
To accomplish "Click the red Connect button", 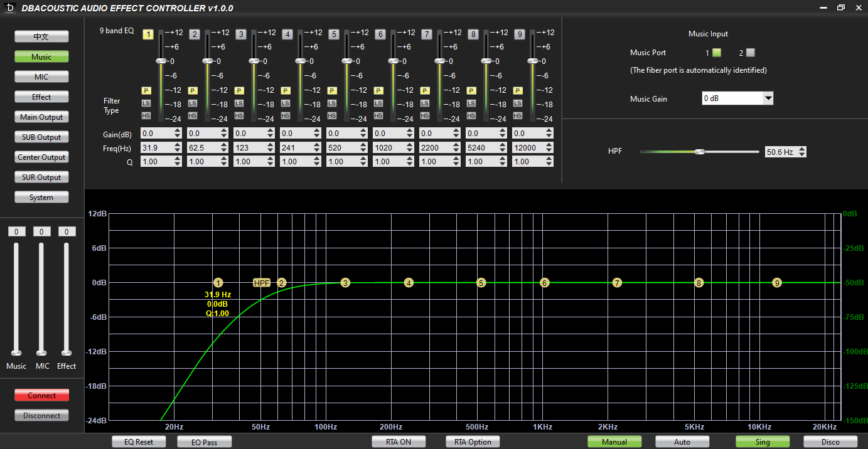I will 41,396.
